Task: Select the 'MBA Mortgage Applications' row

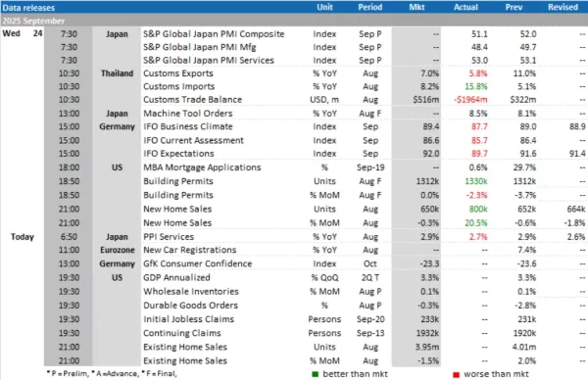Action: tap(316, 167)
